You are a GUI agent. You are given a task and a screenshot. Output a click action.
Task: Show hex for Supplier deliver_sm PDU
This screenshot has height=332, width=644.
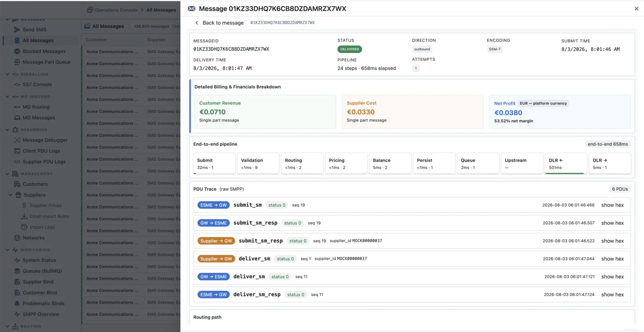[613, 259]
